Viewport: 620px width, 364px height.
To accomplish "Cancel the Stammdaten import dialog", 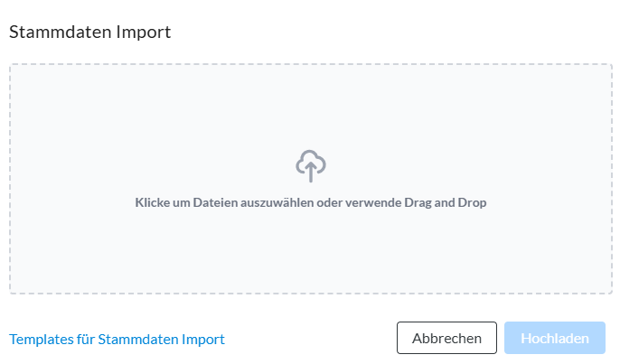I will click(446, 338).
